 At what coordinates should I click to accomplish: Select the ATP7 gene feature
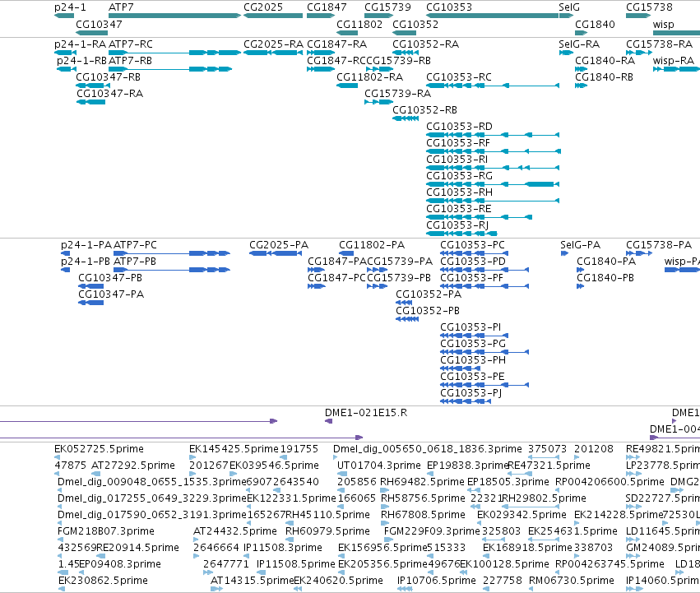pyautogui.click(x=174, y=16)
